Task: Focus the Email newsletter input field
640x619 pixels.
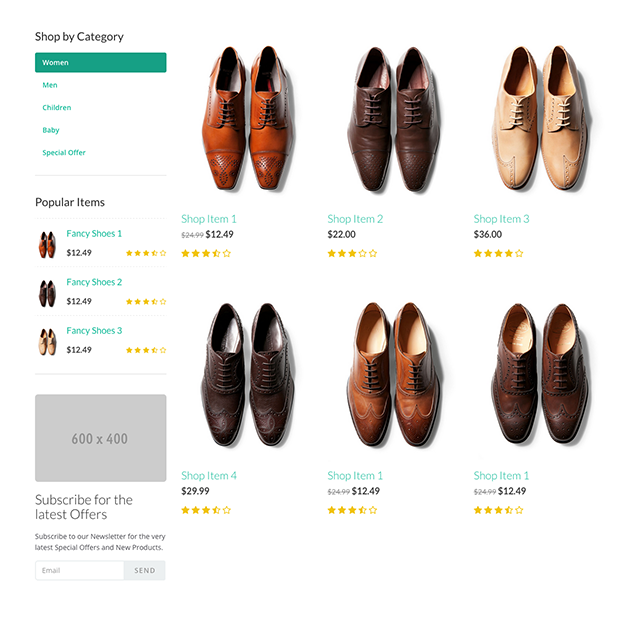Action: pyautogui.click(x=80, y=570)
